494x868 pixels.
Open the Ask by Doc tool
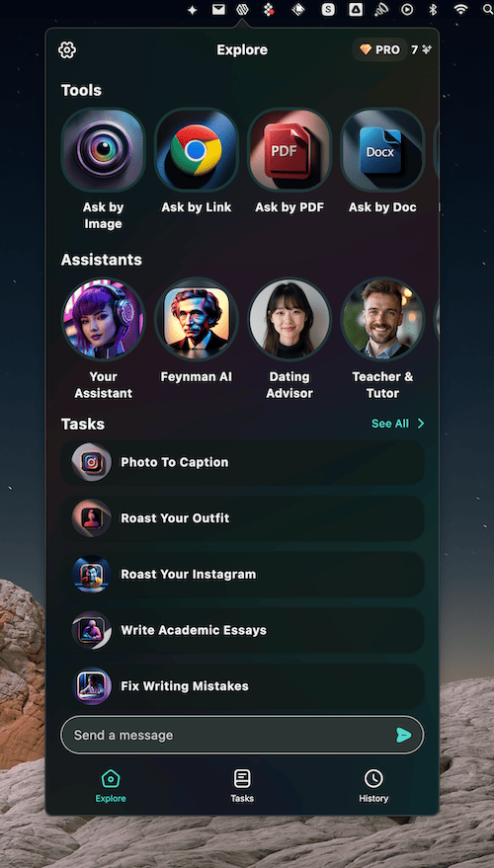pyautogui.click(x=382, y=150)
